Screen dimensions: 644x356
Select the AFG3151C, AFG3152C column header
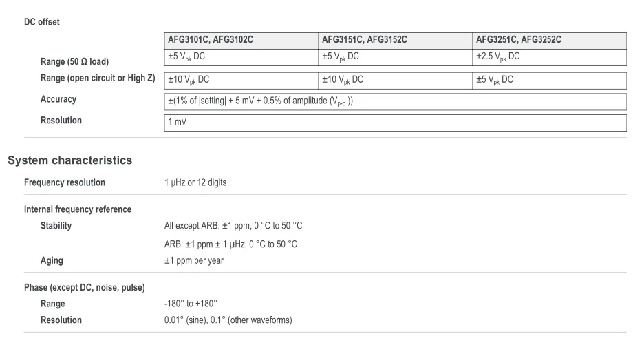click(365, 40)
